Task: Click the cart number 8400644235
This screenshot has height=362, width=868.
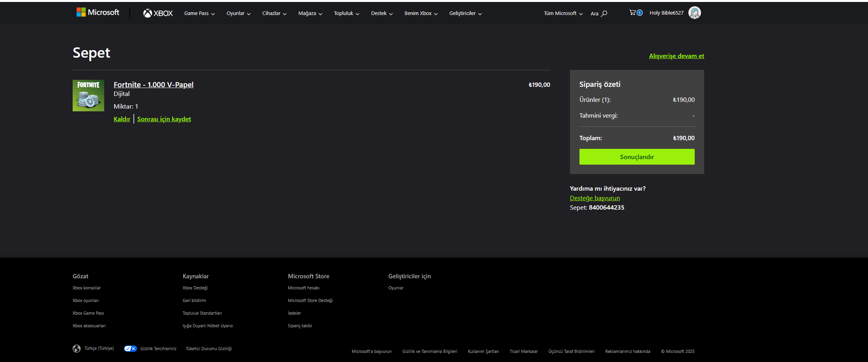Action: (x=606, y=208)
